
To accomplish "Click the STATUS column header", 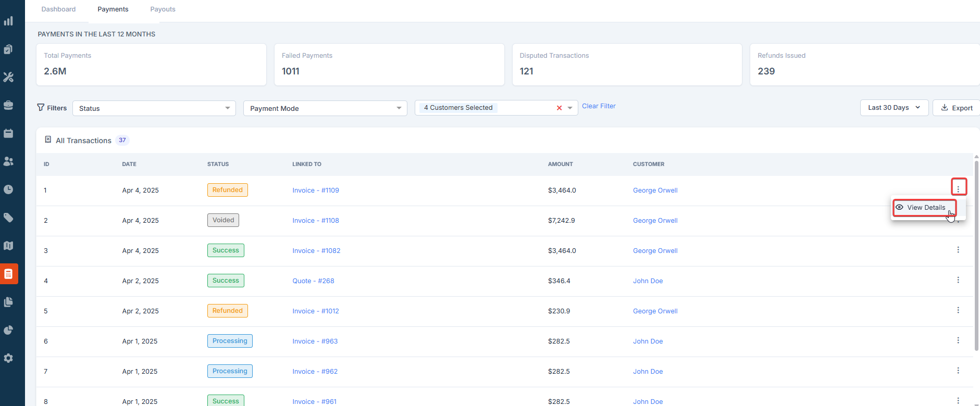I will click(x=218, y=164).
